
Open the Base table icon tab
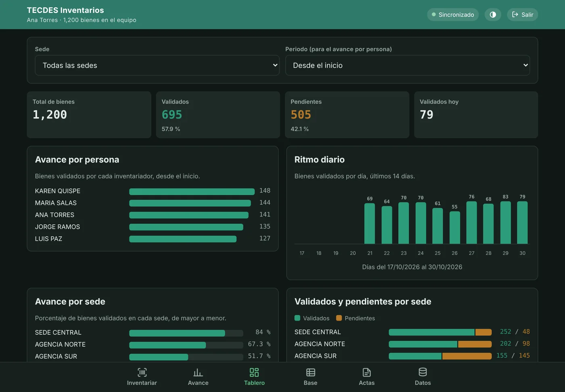click(310, 377)
